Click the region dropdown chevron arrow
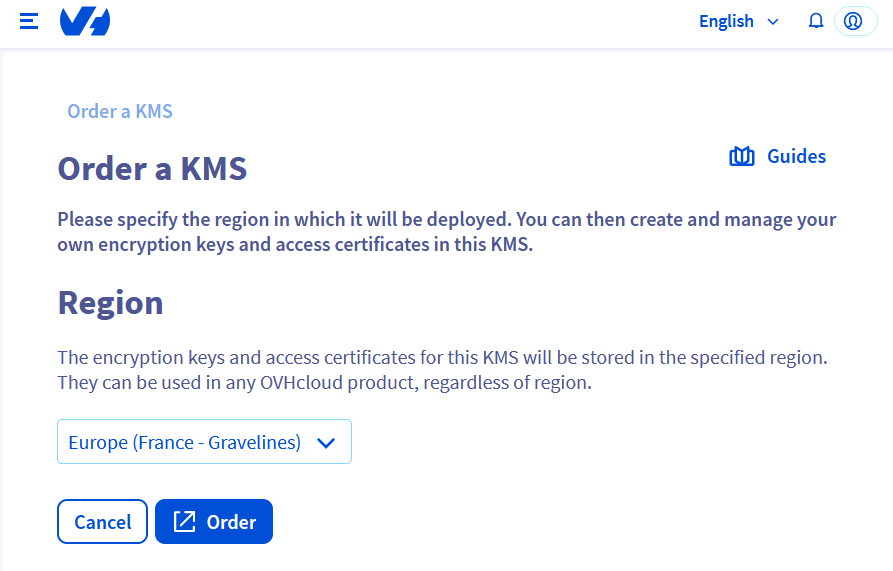 325,443
